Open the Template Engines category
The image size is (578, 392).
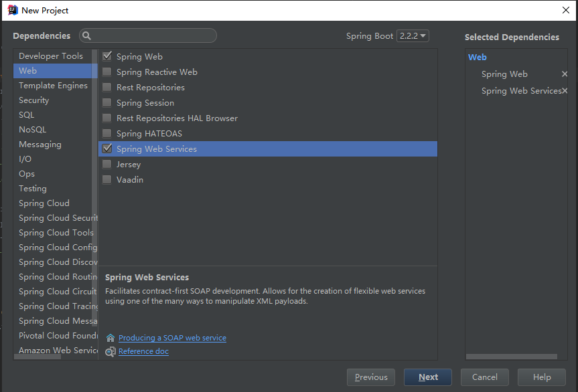tap(53, 86)
